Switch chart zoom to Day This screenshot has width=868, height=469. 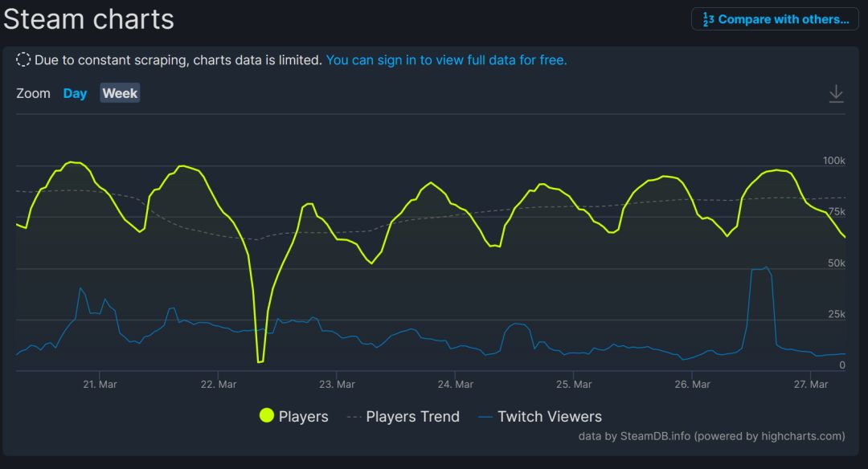coord(75,93)
